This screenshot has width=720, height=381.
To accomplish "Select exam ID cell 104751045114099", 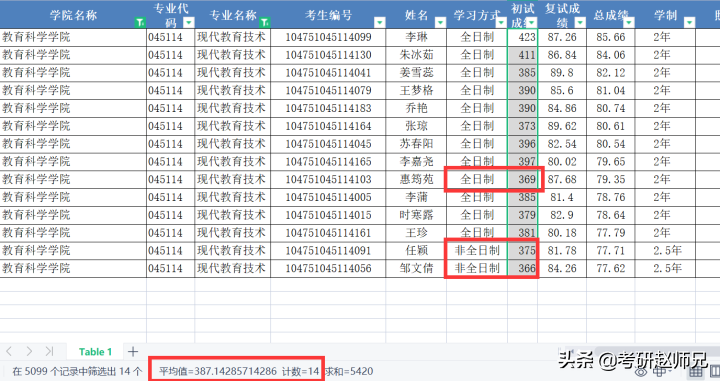I will tap(328, 37).
